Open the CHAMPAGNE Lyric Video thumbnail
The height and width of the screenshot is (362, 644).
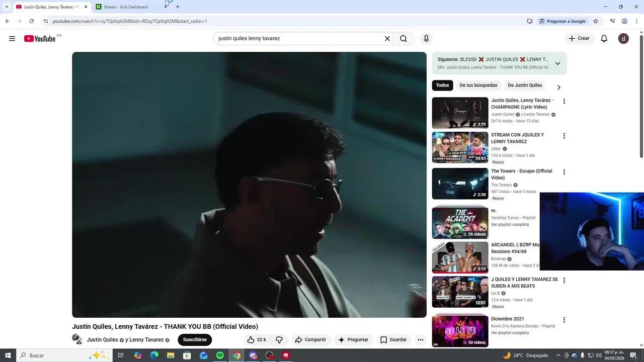coord(460,113)
